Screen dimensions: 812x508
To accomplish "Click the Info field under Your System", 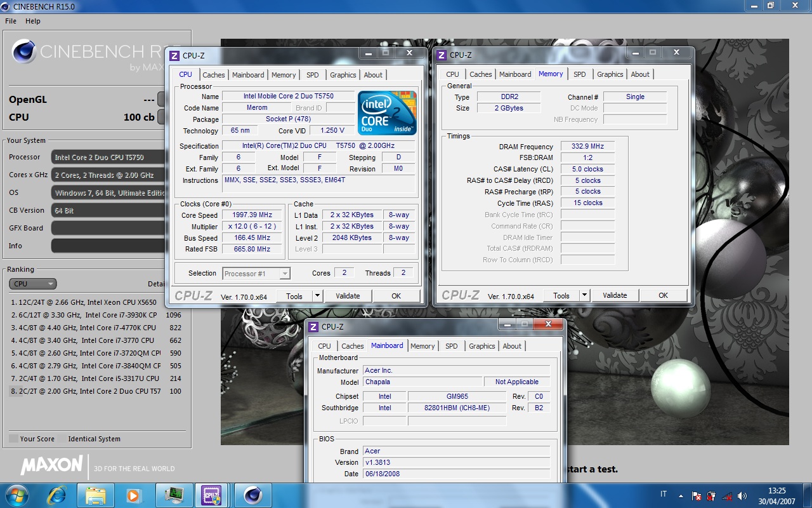I will pyautogui.click(x=108, y=246).
